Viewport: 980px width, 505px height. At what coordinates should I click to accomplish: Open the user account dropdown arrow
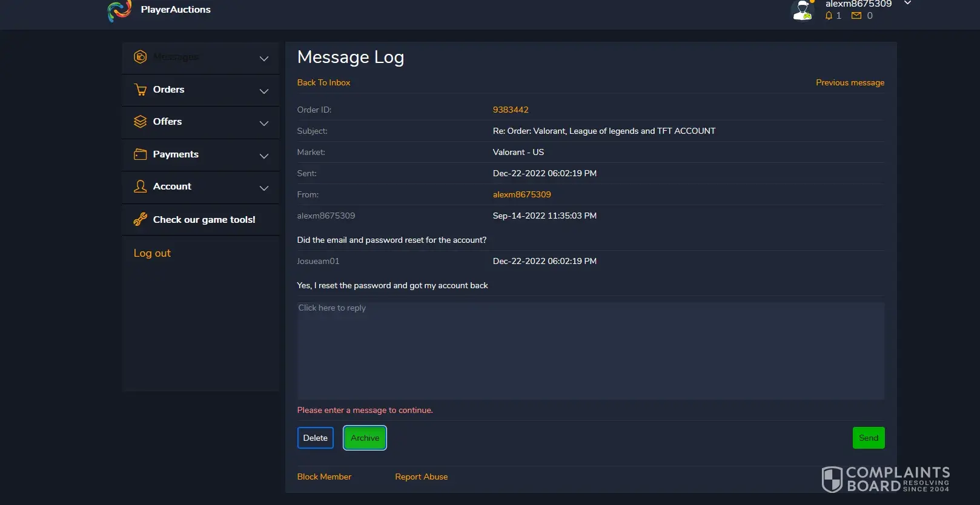[908, 3]
